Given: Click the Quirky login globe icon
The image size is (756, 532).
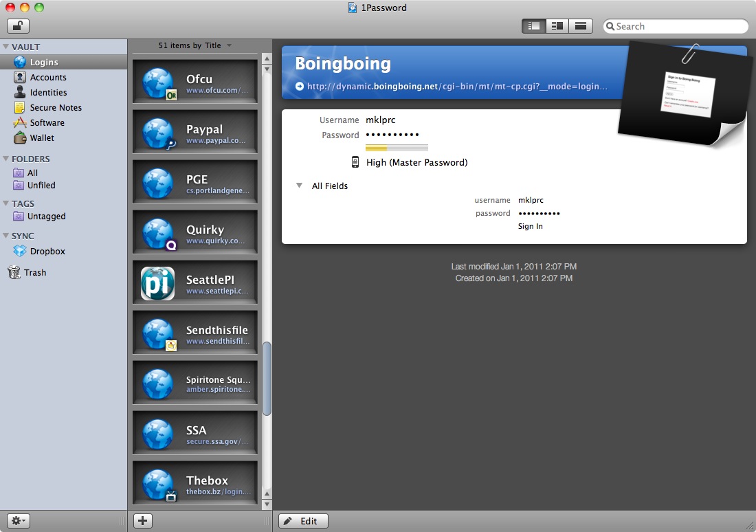Looking at the screenshot, I should 158,234.
